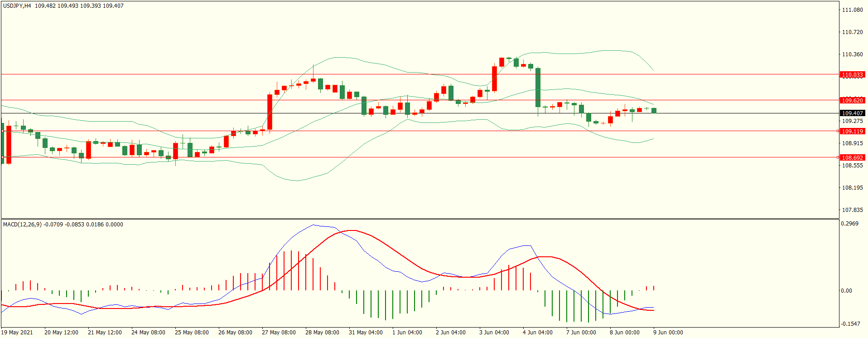The height and width of the screenshot is (338, 868).
Task: Click the 0.2969 MACD scale value
Action: [x=849, y=224]
